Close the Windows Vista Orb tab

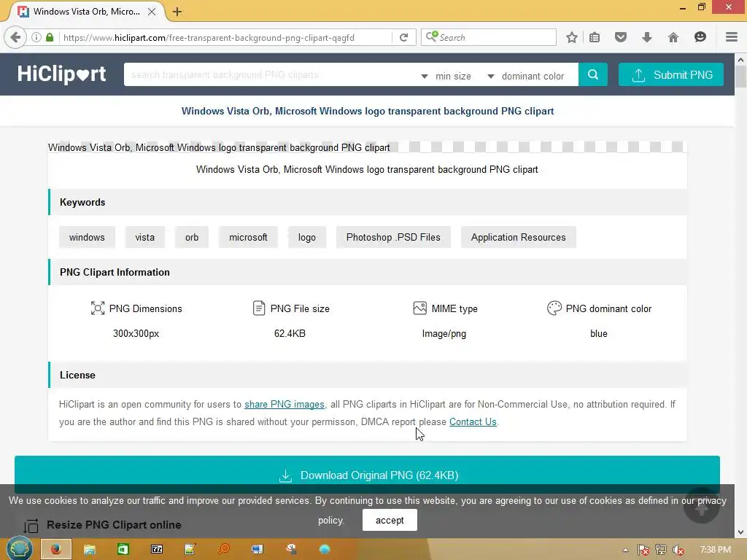coord(152,12)
